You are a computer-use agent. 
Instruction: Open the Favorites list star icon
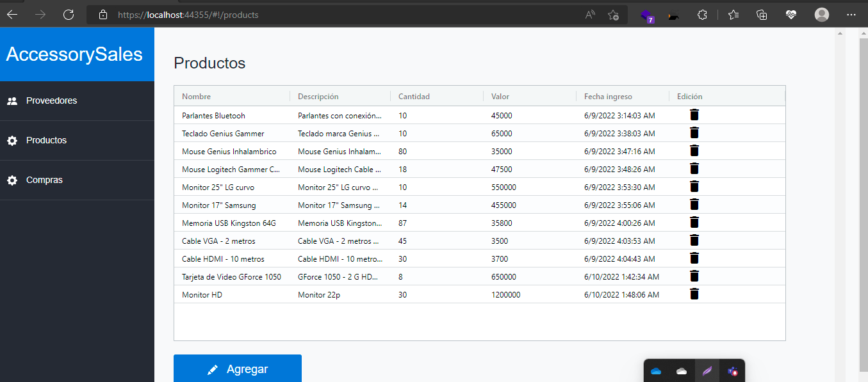(x=733, y=14)
